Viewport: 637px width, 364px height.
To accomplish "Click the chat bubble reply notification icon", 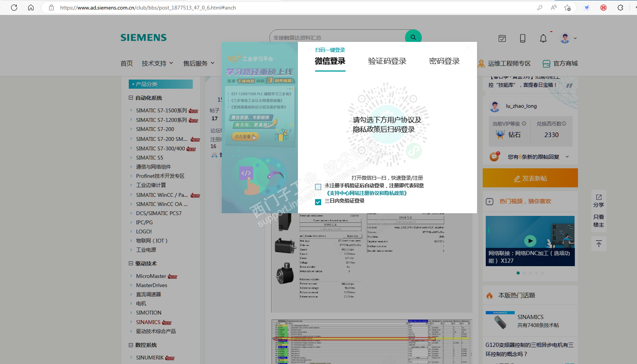I will coord(495,156).
